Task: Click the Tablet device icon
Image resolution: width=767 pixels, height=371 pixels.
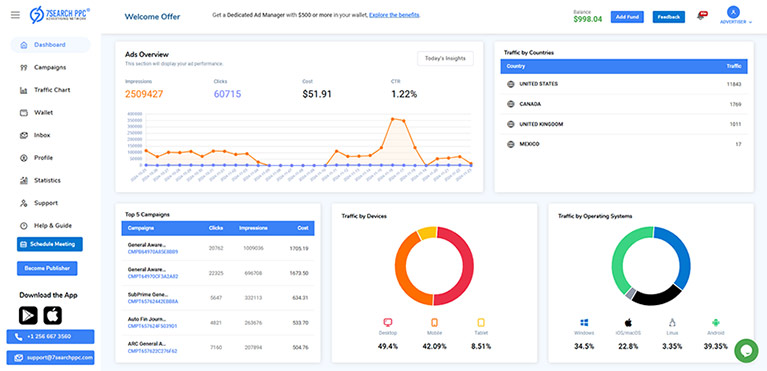Action: (481, 323)
